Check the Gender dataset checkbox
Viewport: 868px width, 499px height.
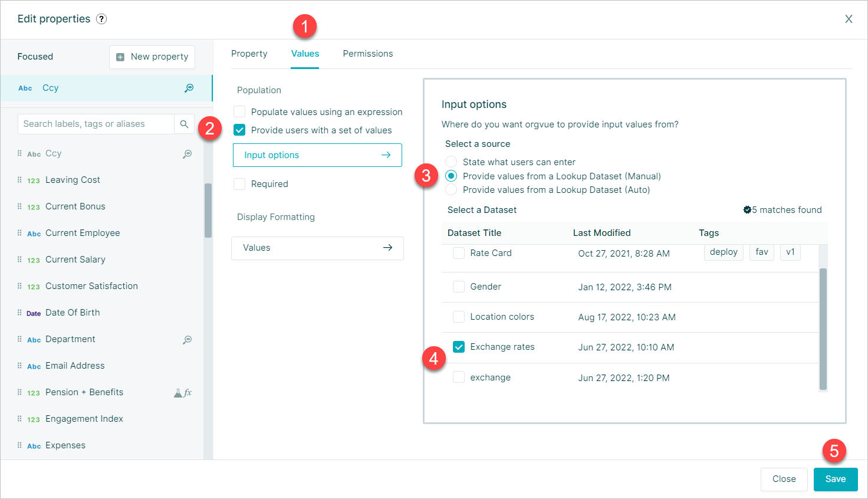(459, 287)
